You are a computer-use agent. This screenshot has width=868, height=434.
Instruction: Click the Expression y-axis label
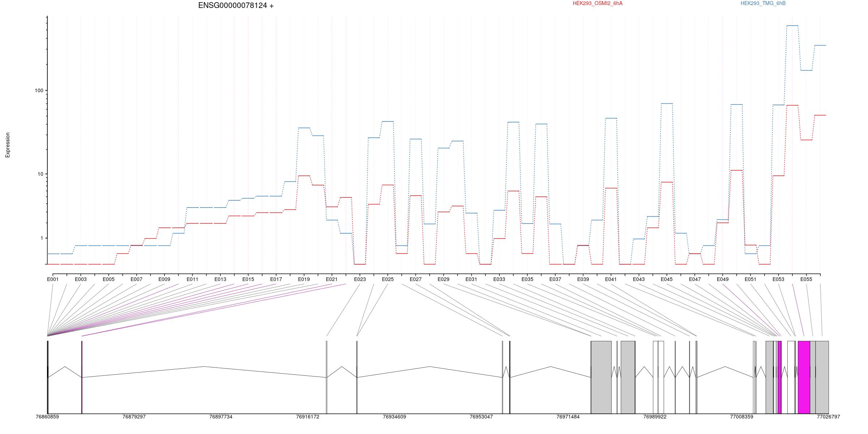pyautogui.click(x=8, y=145)
